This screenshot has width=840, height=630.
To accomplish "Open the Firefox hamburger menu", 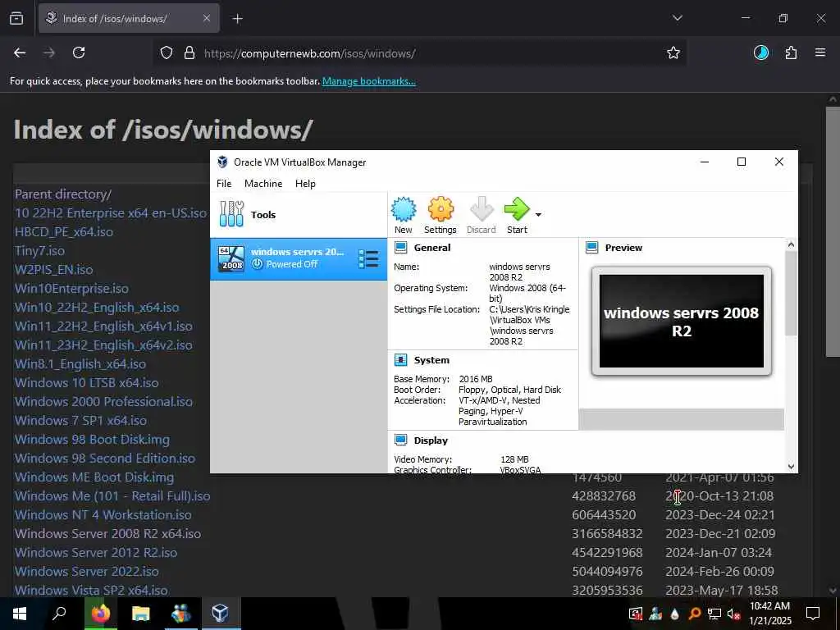I will coord(820,52).
